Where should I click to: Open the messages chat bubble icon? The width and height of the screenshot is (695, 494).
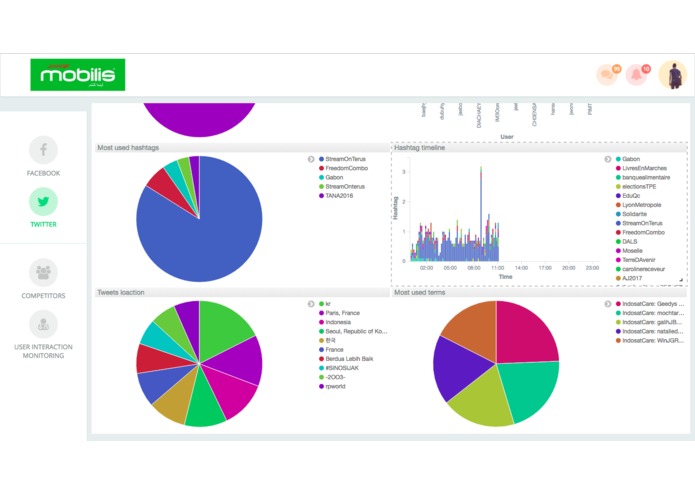[x=607, y=75]
